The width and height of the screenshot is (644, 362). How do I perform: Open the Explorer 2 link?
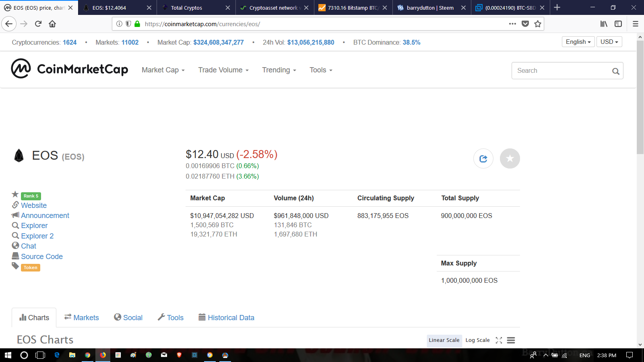37,236
